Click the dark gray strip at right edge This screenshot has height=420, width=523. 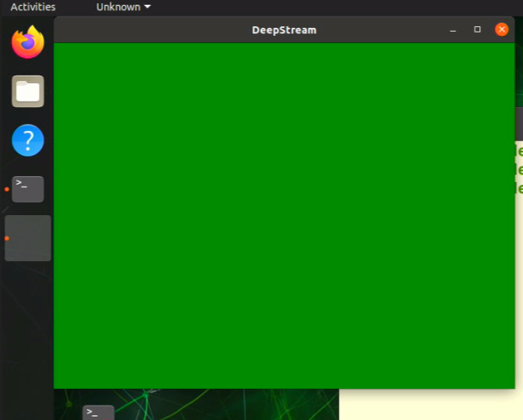(x=519, y=124)
